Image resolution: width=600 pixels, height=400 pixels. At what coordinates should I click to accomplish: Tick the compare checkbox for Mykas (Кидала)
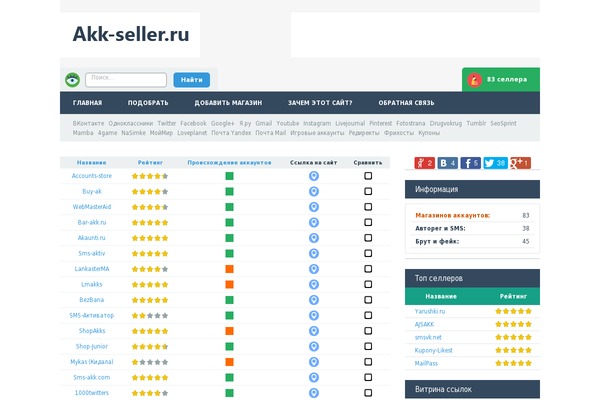click(x=368, y=362)
